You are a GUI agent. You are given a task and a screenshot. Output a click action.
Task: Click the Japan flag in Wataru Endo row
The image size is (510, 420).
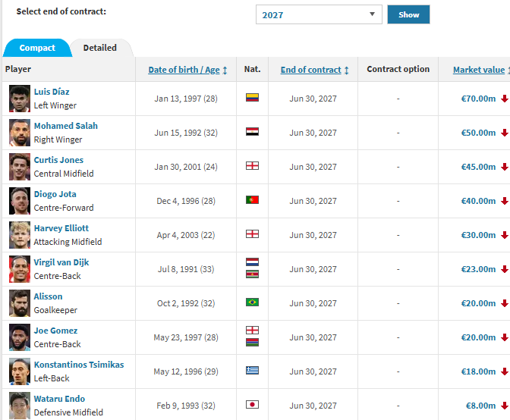coord(252,404)
